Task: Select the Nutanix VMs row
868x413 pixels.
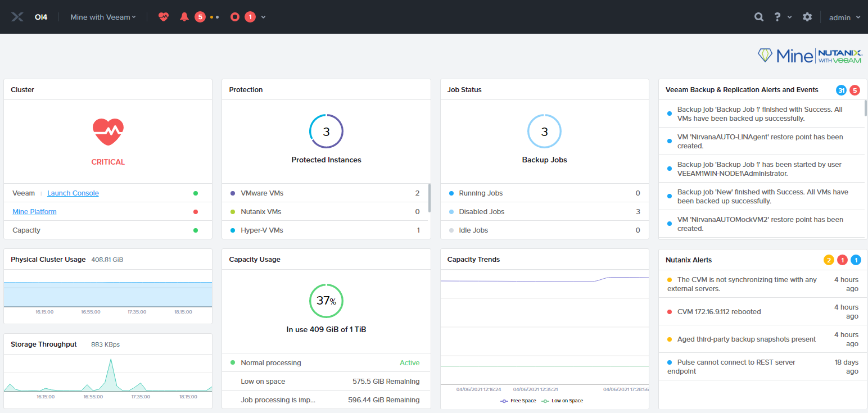Action: coord(325,212)
